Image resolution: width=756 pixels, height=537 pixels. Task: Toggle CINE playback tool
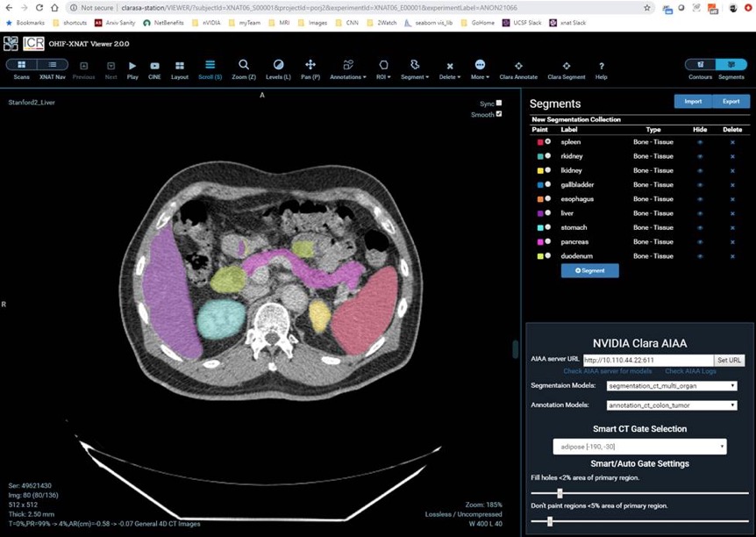tap(154, 66)
